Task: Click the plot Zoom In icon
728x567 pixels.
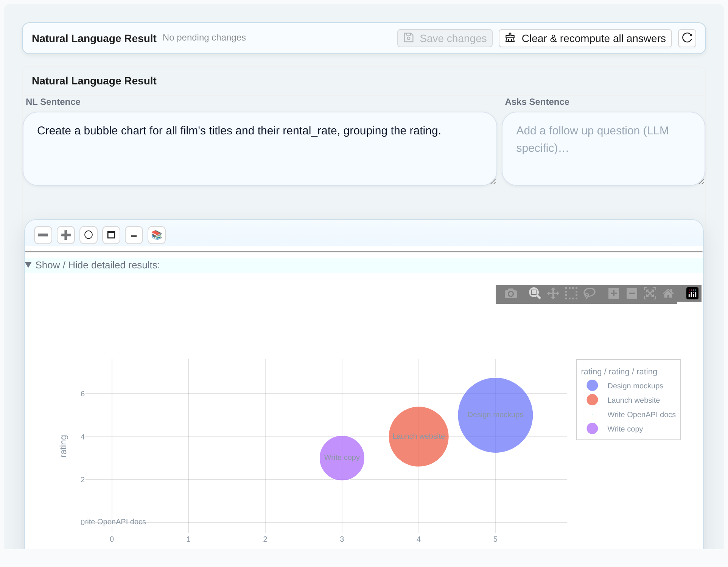Action: click(x=614, y=293)
